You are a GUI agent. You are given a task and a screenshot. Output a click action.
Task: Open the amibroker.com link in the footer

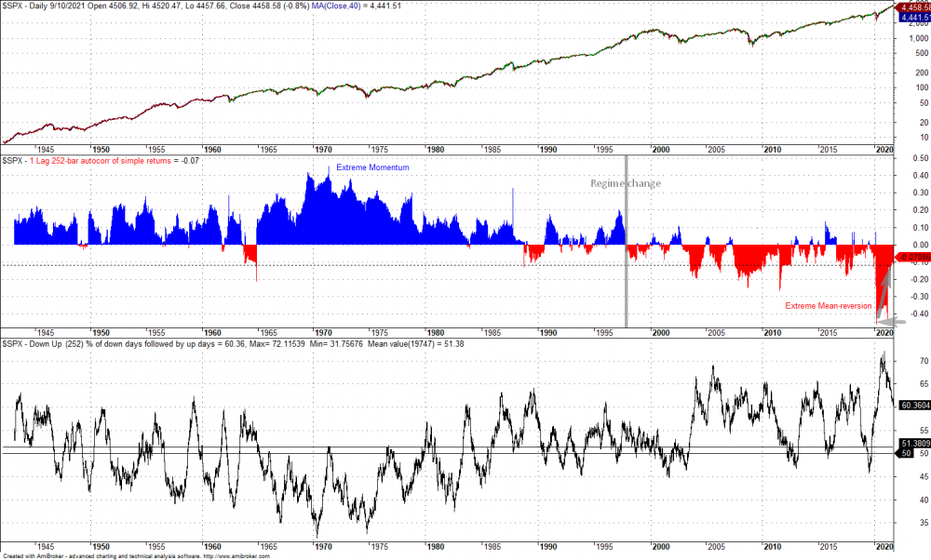coord(236,555)
